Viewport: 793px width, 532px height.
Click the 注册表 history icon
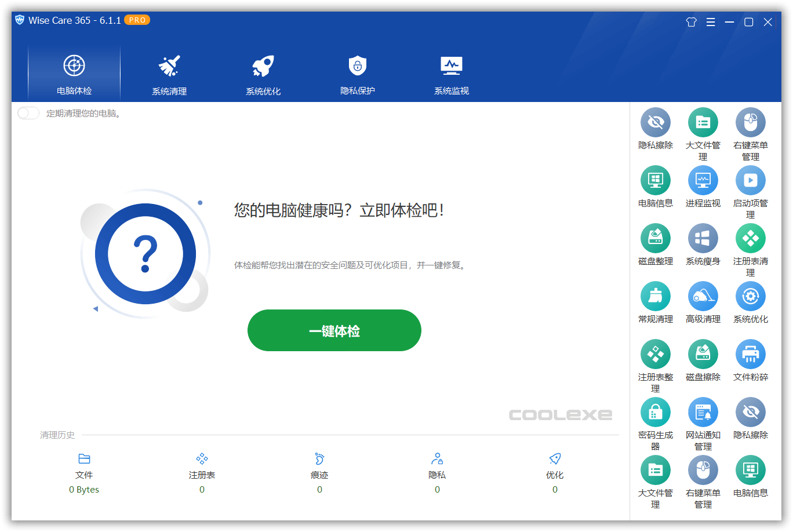click(x=202, y=459)
